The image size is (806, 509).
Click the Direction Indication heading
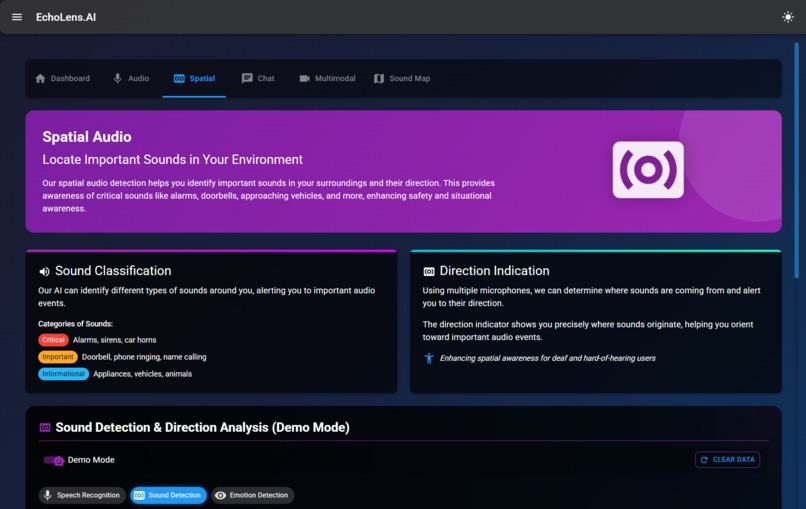(494, 271)
